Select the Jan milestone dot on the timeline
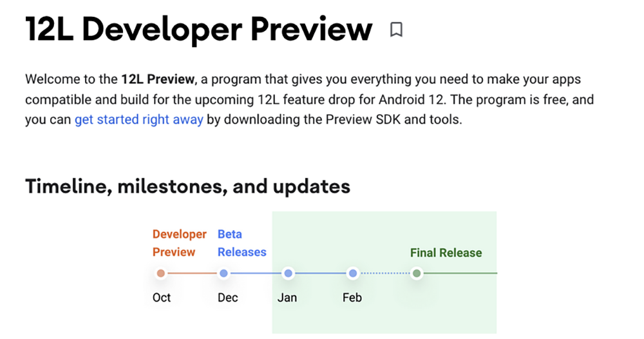 click(289, 273)
